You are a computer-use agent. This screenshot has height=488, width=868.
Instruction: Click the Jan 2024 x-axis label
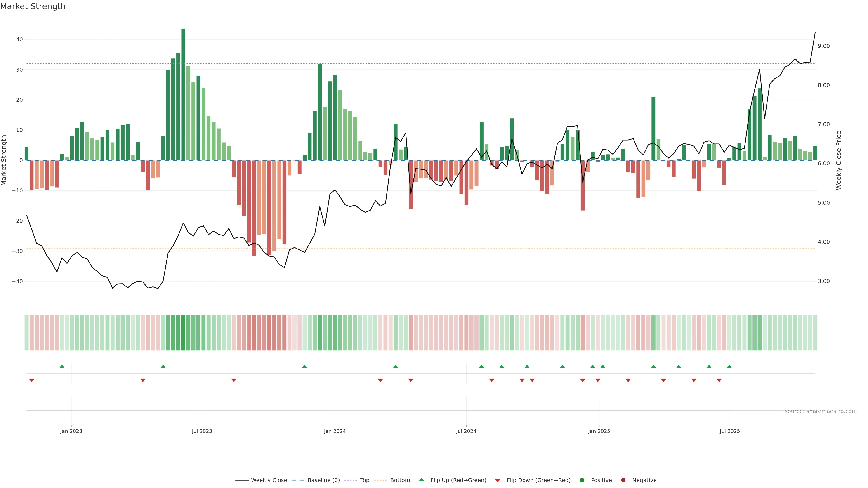click(335, 431)
